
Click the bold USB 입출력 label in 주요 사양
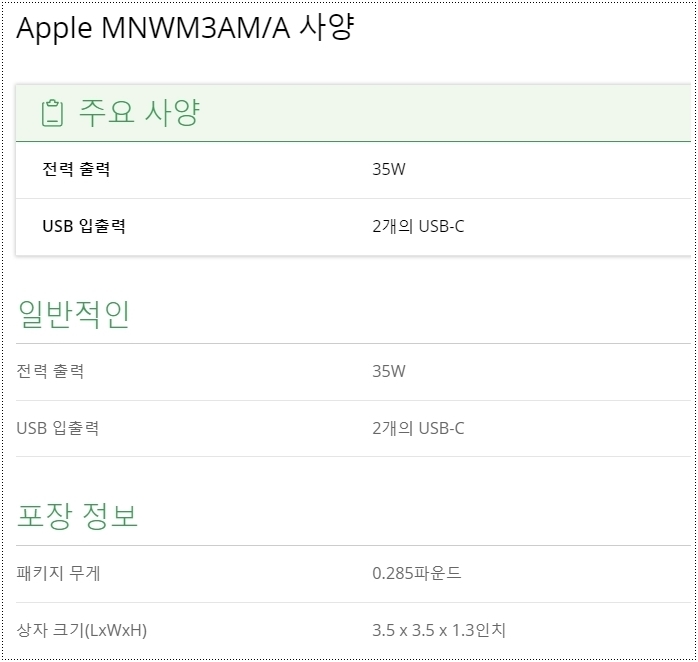click(84, 226)
